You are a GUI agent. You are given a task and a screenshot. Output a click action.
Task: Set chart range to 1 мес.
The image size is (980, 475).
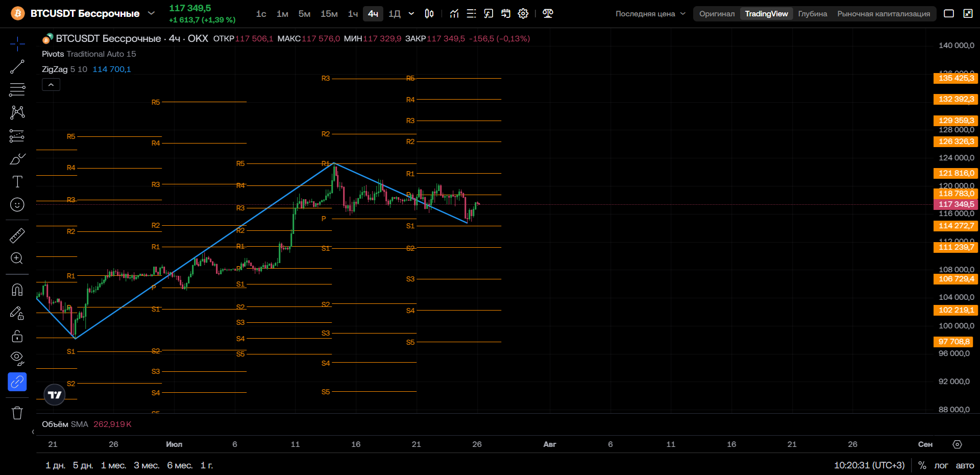(113, 465)
